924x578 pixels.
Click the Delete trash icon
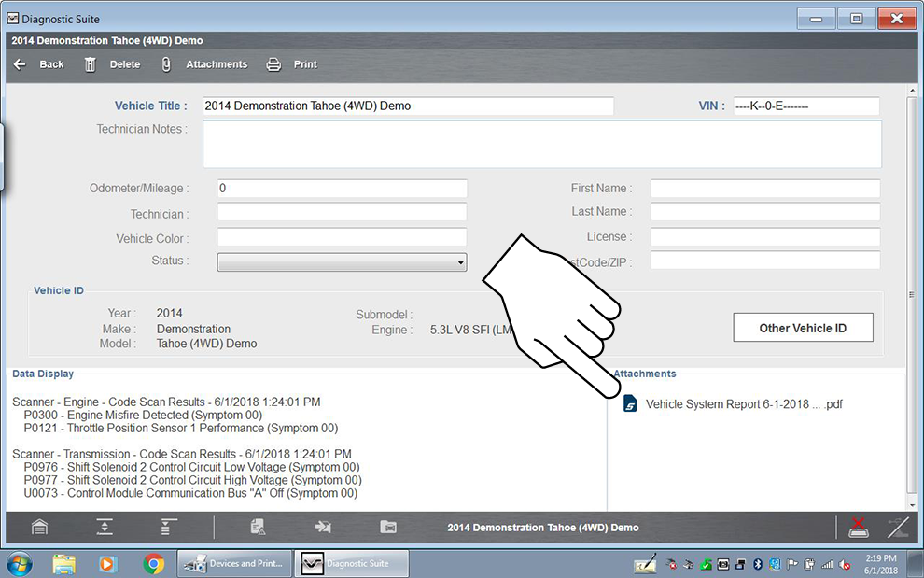91,64
